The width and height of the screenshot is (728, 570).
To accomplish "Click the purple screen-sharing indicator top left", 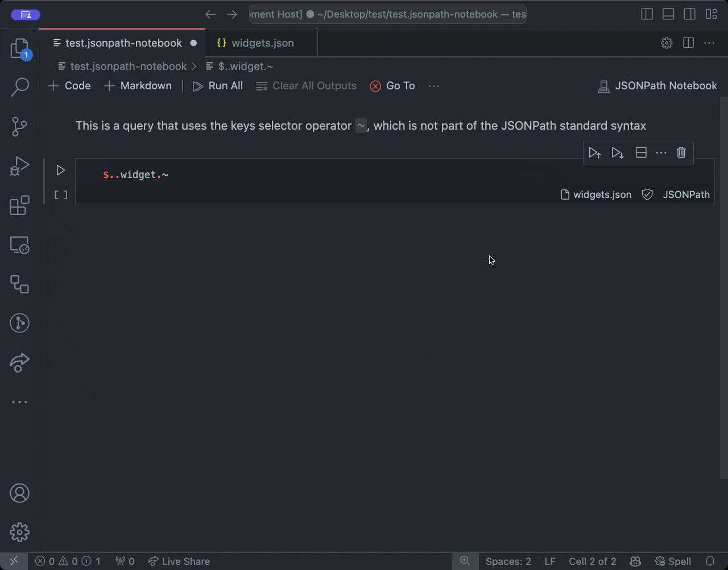I will (26, 15).
